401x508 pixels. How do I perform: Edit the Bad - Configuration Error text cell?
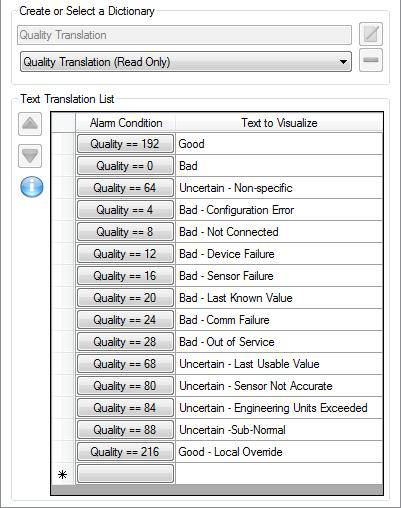coord(279,210)
